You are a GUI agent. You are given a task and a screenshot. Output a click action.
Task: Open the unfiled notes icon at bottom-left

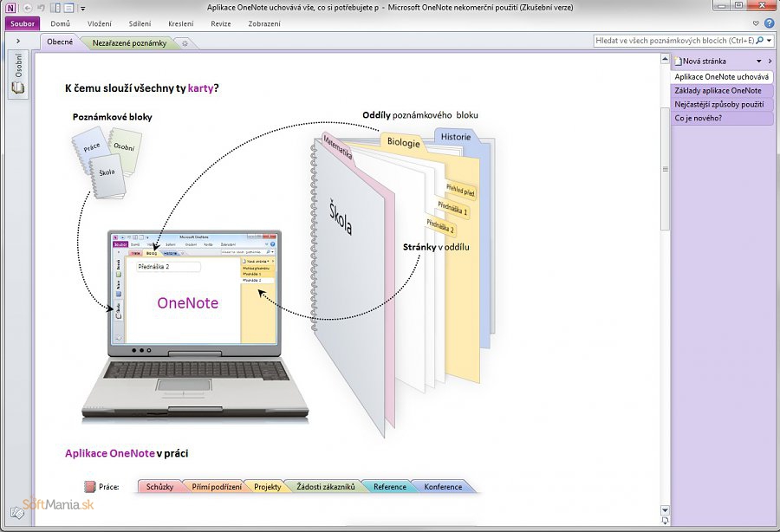pos(17,512)
